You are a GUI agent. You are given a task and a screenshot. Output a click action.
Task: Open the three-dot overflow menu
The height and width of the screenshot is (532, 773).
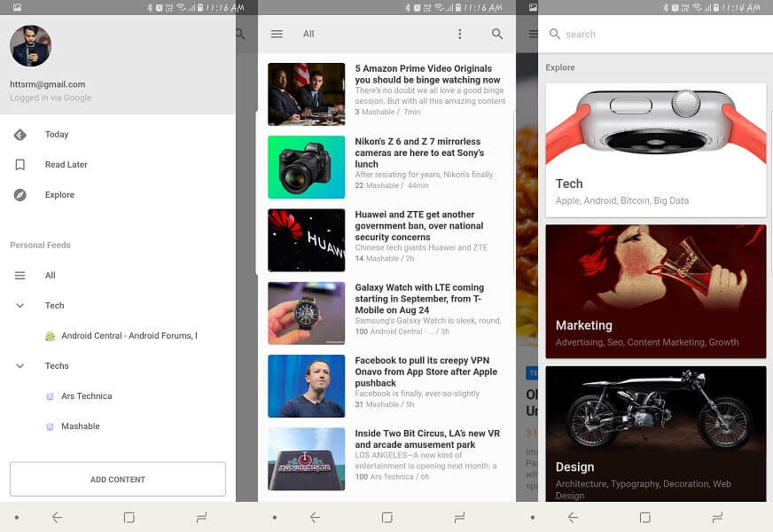tap(459, 34)
